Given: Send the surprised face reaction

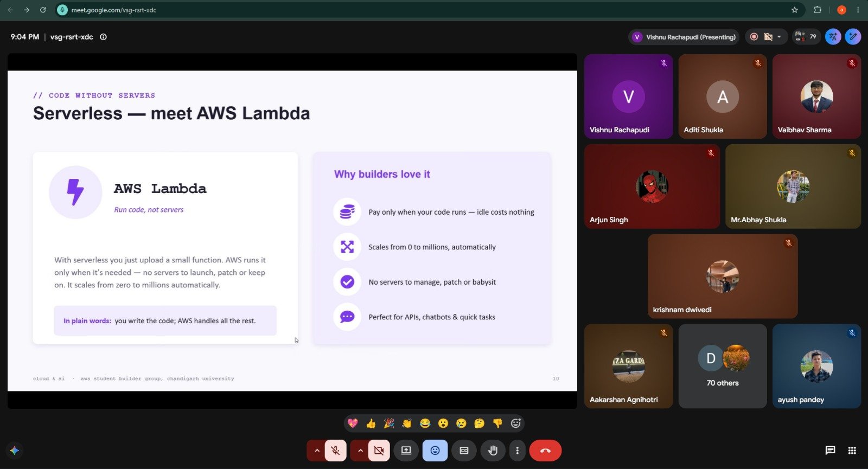Looking at the screenshot, I should [443, 423].
